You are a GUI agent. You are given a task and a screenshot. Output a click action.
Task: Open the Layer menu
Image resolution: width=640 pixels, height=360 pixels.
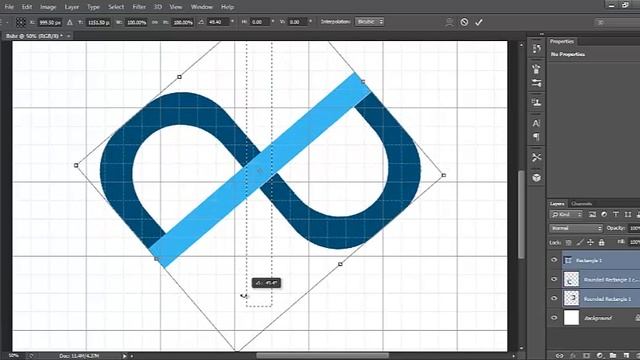[x=72, y=7]
